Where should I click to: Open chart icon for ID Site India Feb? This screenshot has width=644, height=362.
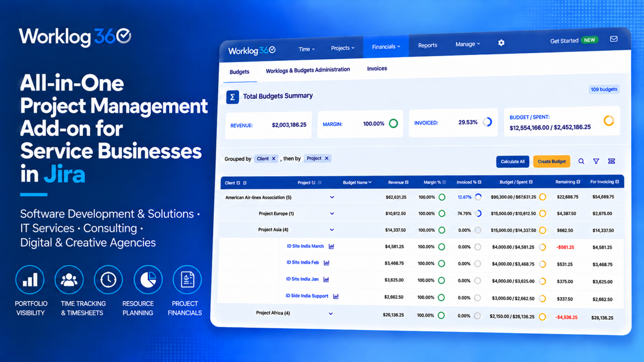click(326, 263)
